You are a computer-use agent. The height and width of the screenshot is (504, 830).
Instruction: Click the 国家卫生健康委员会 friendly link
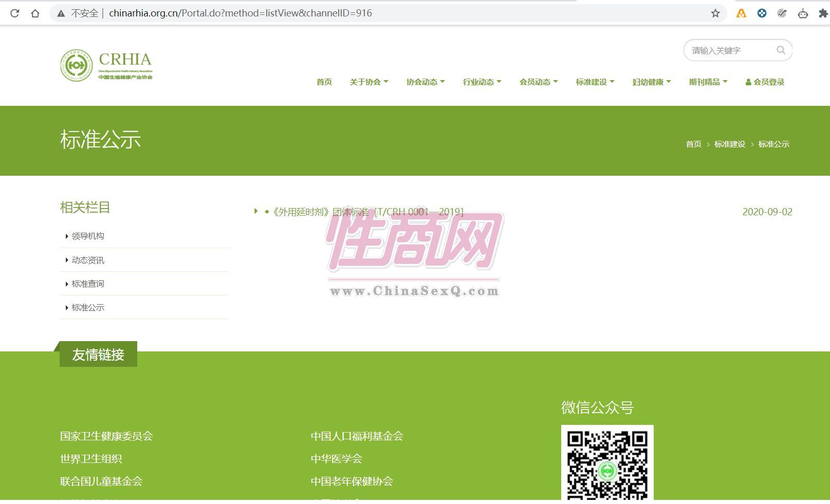pyautogui.click(x=106, y=436)
